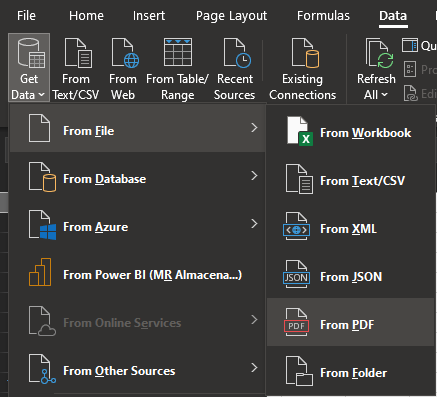Expand the From Azure submenu chevron
The width and height of the screenshot is (437, 397).
pyautogui.click(x=254, y=224)
